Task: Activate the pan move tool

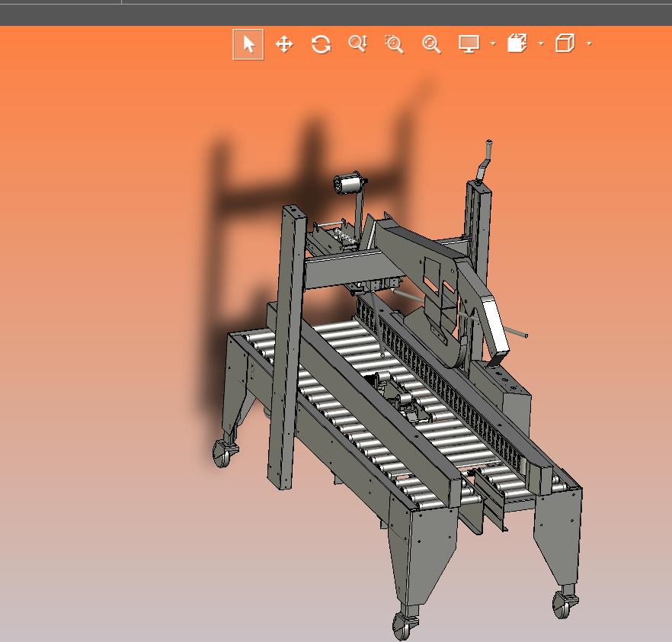Action: point(283,44)
